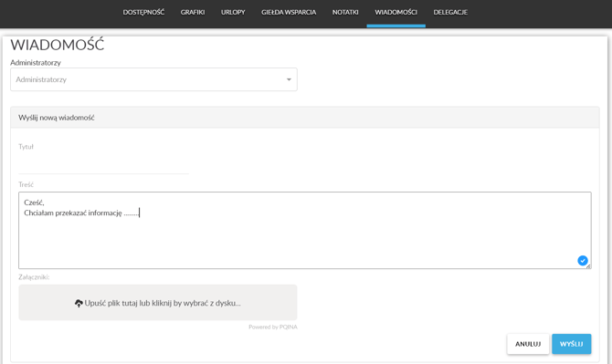
Task: Go to the Urlopy tab
Action: click(233, 12)
